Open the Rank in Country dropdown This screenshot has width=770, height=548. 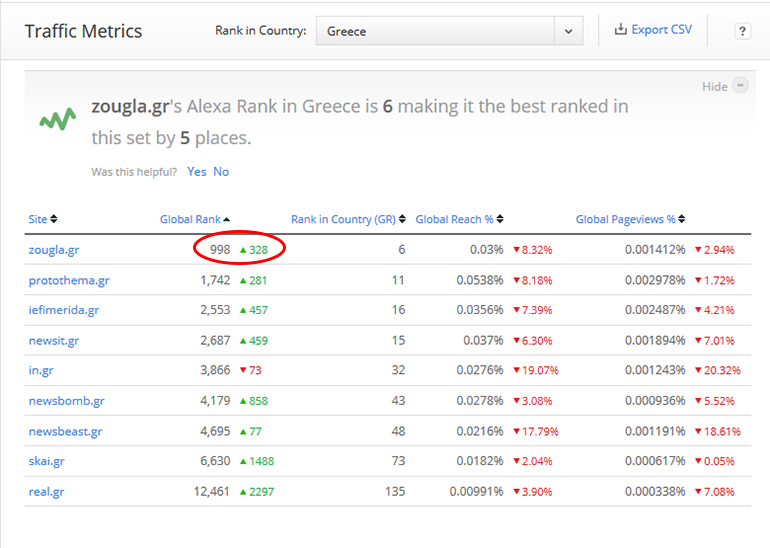point(569,31)
